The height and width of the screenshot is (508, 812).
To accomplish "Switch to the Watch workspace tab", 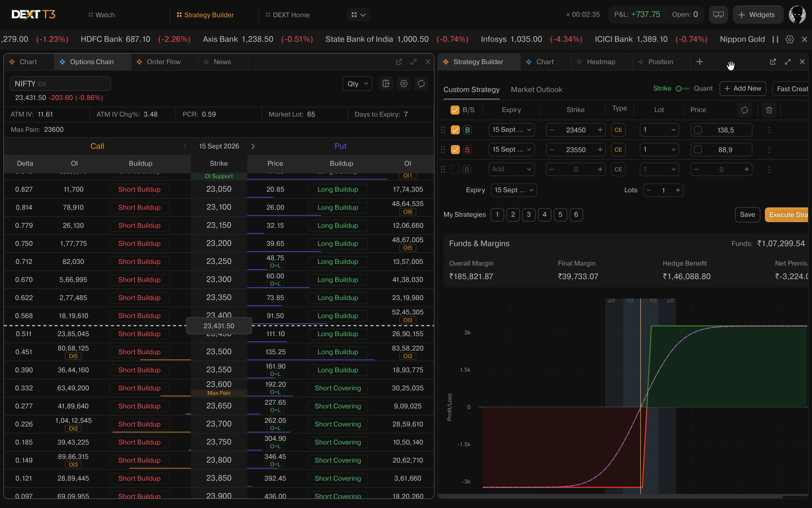I will [x=101, y=15].
